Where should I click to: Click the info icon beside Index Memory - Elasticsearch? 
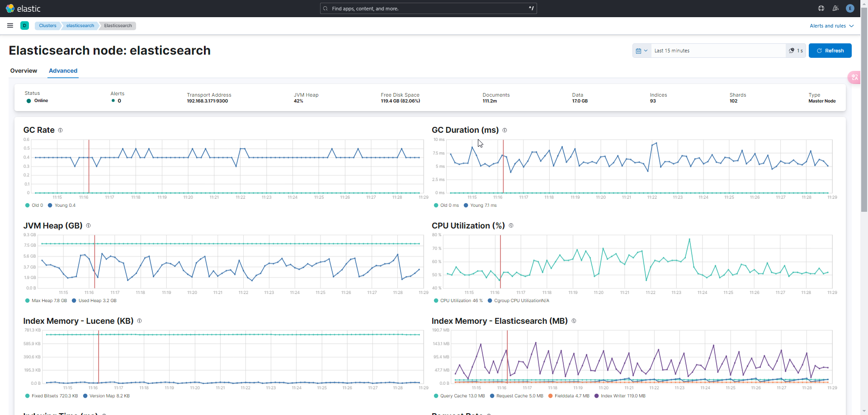click(574, 321)
